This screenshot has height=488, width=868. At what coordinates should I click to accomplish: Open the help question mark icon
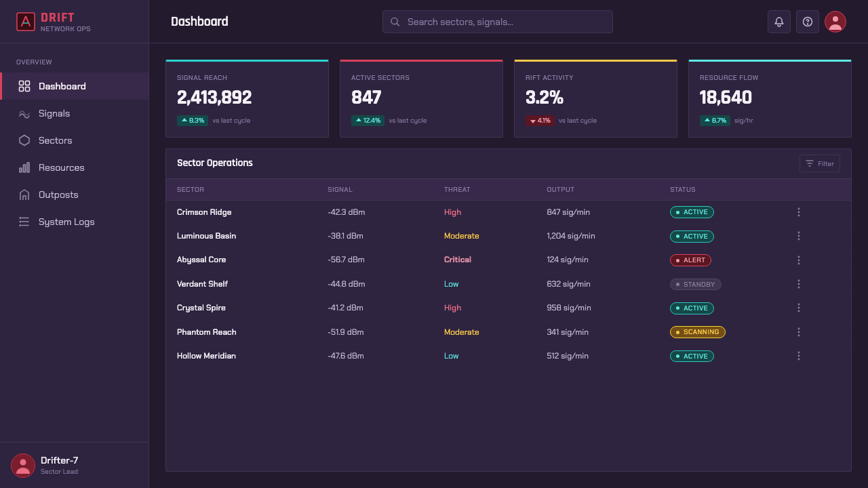808,22
